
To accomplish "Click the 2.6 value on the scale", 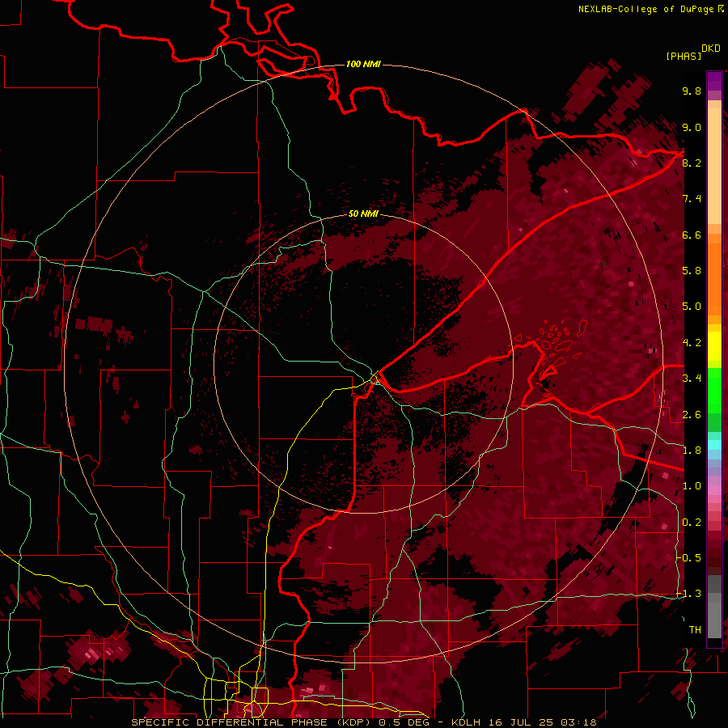I will (x=692, y=415).
